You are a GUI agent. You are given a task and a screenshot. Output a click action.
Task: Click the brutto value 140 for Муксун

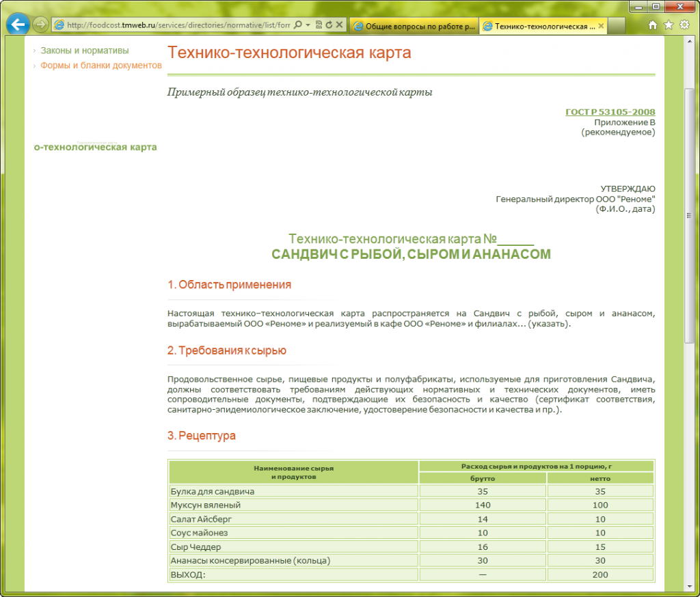tap(483, 505)
